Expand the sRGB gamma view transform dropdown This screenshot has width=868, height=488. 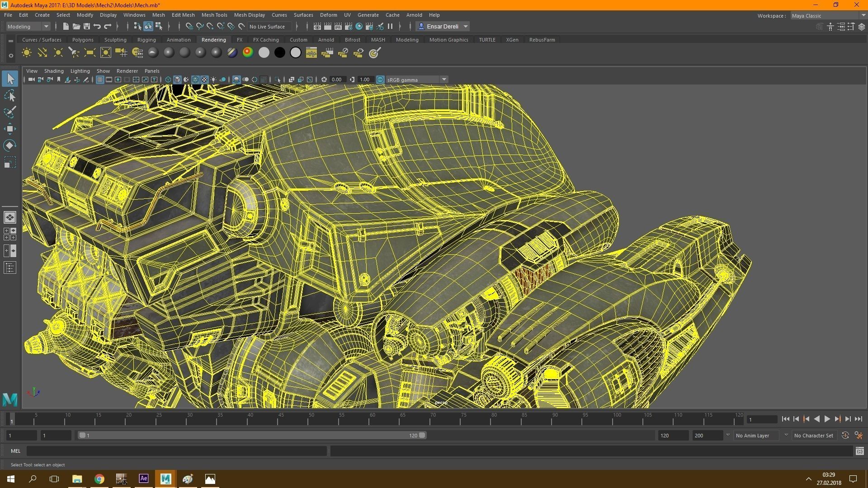444,80
